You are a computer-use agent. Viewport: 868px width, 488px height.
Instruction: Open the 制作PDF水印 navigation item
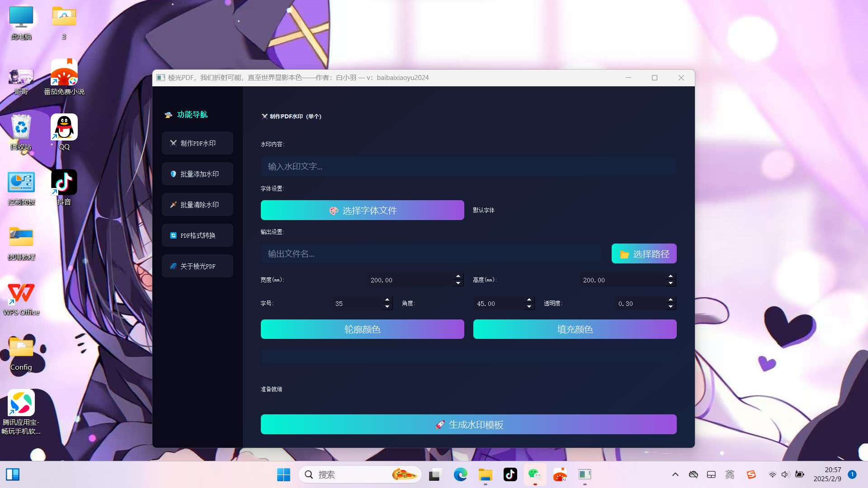(198, 143)
